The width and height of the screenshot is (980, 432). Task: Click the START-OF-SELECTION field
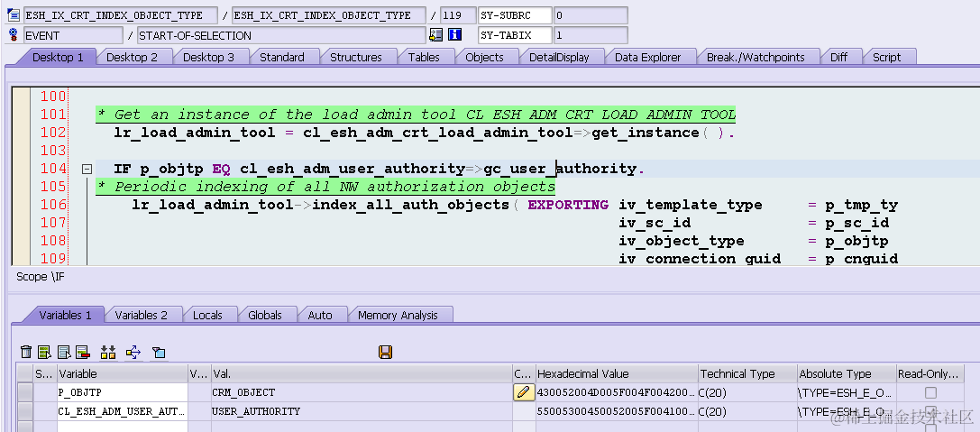281,35
